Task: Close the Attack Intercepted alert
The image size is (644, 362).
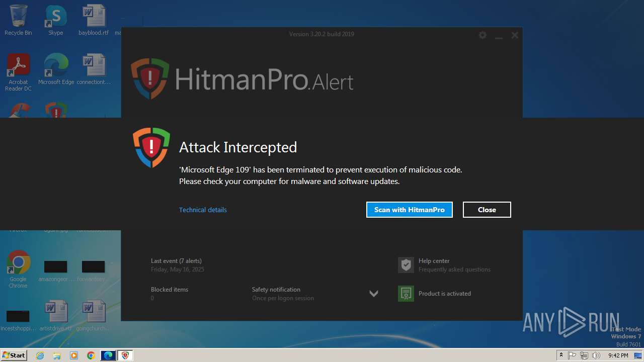Action: click(x=487, y=210)
